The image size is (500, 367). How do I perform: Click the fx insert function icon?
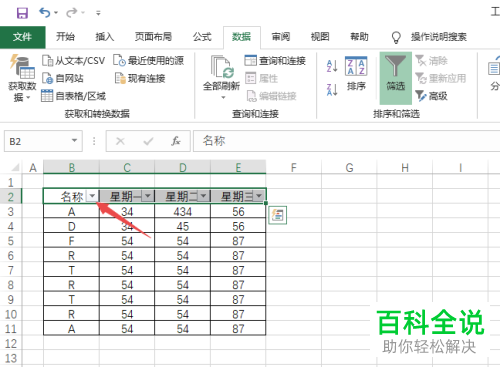176,141
